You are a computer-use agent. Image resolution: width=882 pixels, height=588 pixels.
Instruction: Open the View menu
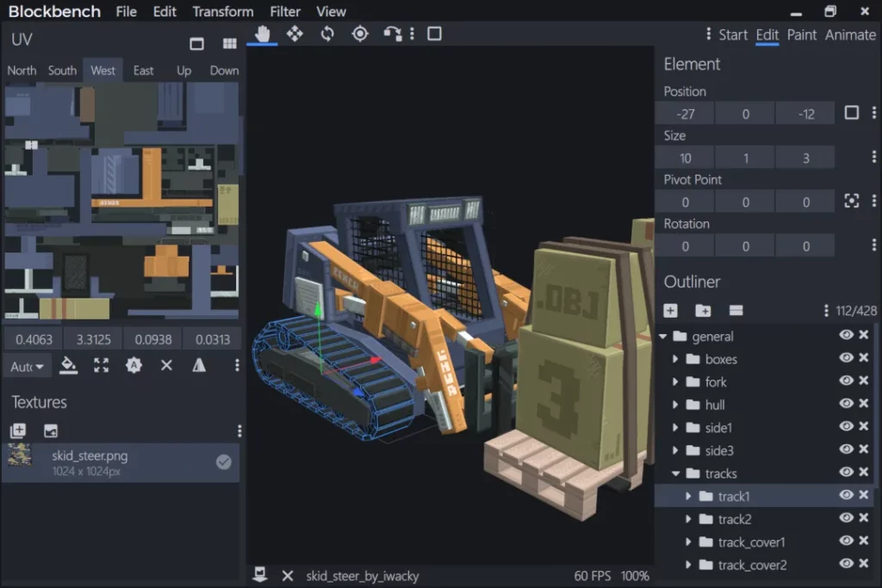[x=331, y=11]
